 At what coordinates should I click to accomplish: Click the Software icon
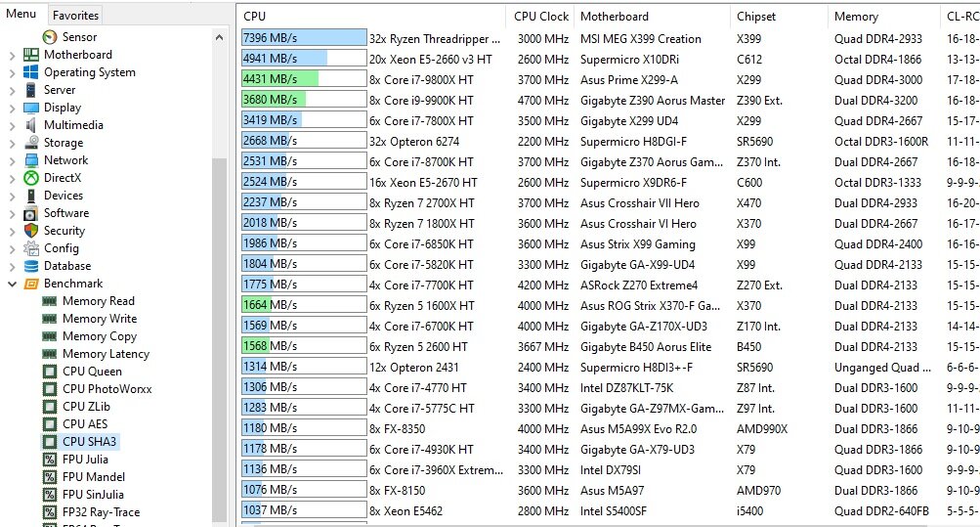pyautogui.click(x=30, y=213)
